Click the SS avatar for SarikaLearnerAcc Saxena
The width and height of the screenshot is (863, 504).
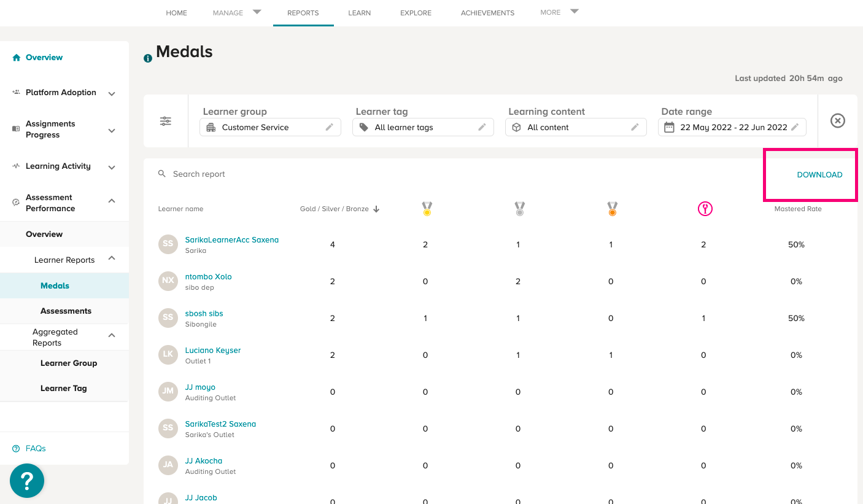pos(168,244)
